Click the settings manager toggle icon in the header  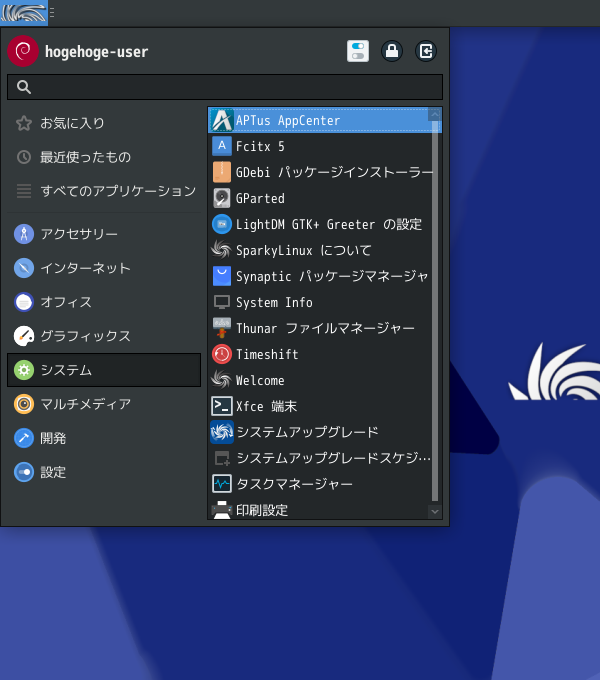[x=358, y=51]
